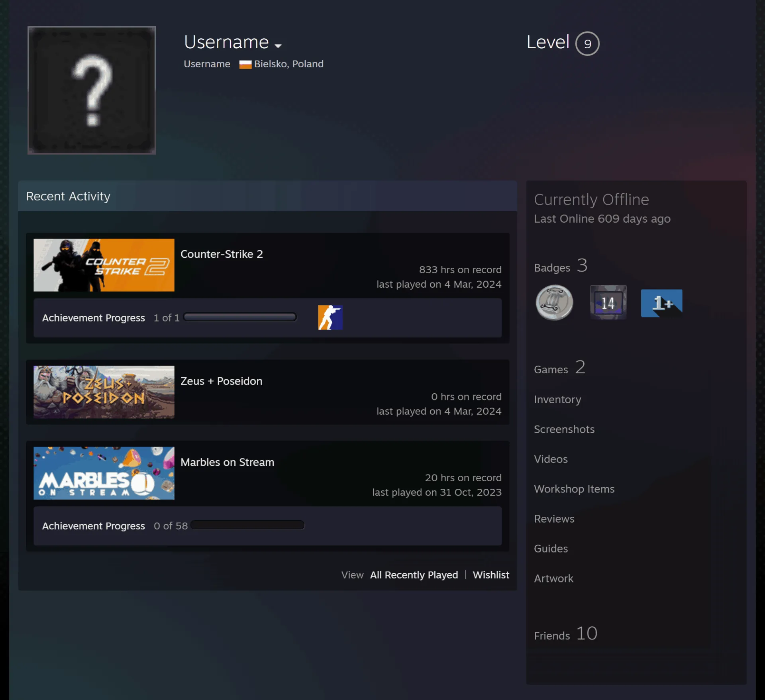765x700 pixels.
Task: Open the Wishlist link
Action: tap(491, 575)
